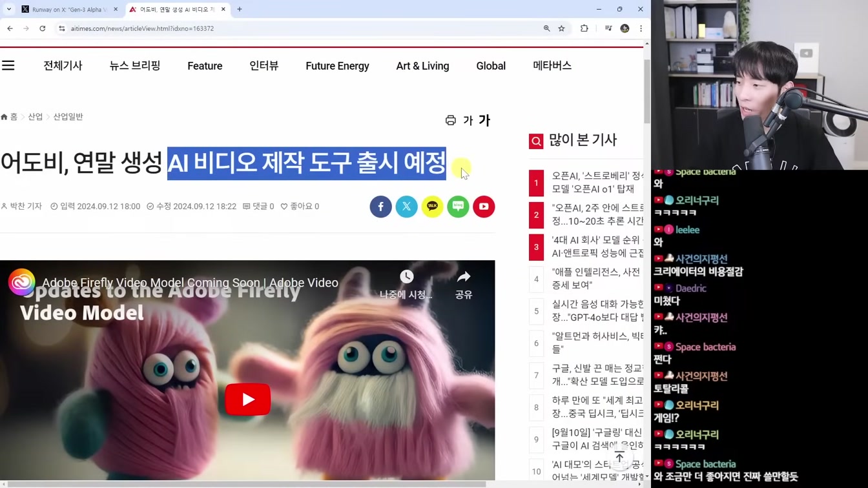Open a new browser tab
Viewport: 868px width, 488px height.
tap(240, 9)
